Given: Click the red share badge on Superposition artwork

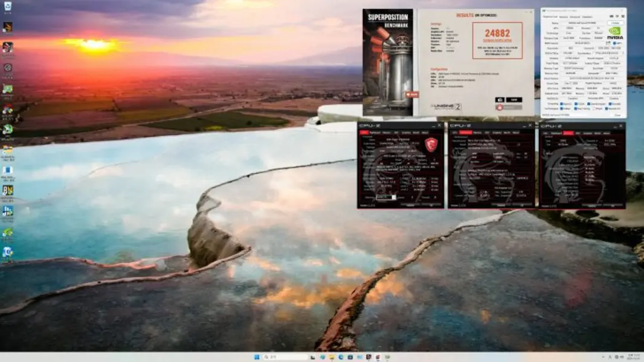Looking at the screenshot, I should click(412, 94).
